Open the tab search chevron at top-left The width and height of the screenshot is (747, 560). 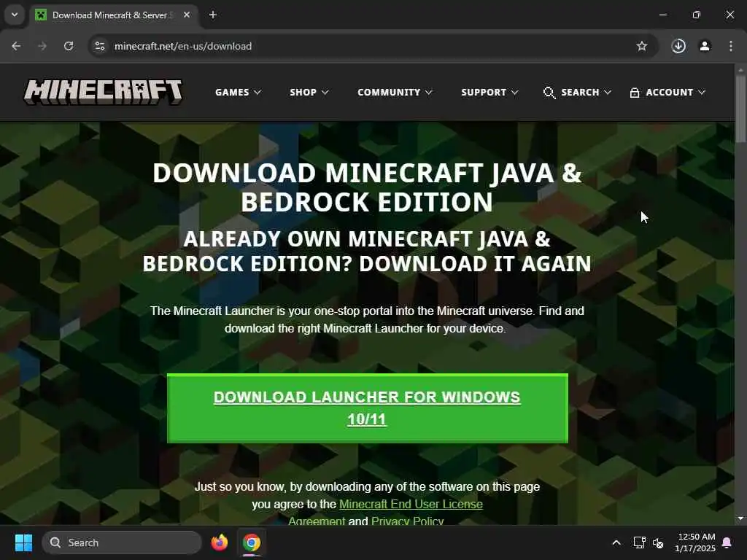(15, 15)
